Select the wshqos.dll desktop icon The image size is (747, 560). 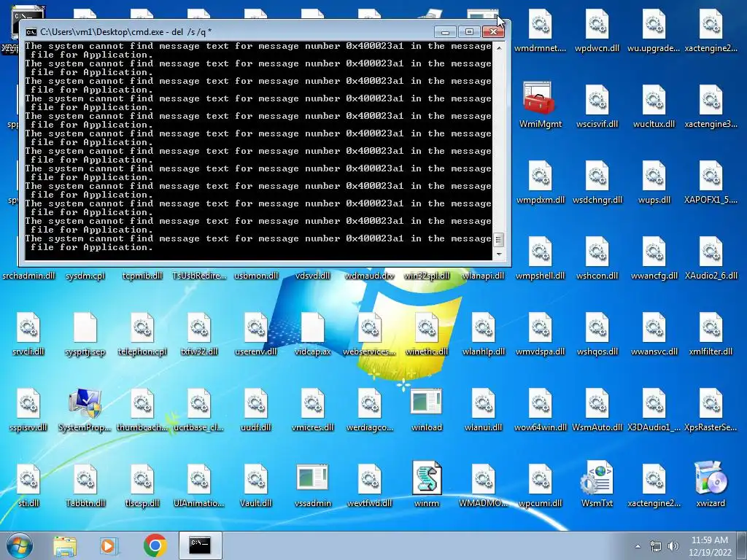pyautogui.click(x=597, y=327)
